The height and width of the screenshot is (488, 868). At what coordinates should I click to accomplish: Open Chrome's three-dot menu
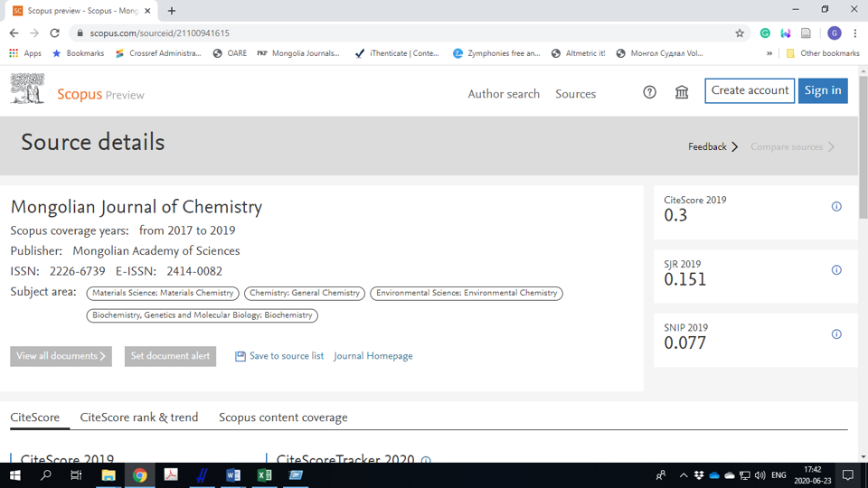[854, 33]
